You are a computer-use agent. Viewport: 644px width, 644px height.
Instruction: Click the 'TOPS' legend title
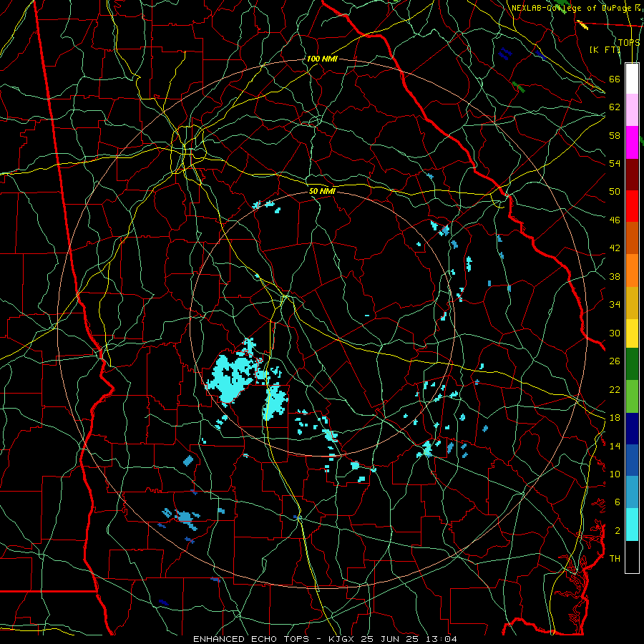(629, 43)
